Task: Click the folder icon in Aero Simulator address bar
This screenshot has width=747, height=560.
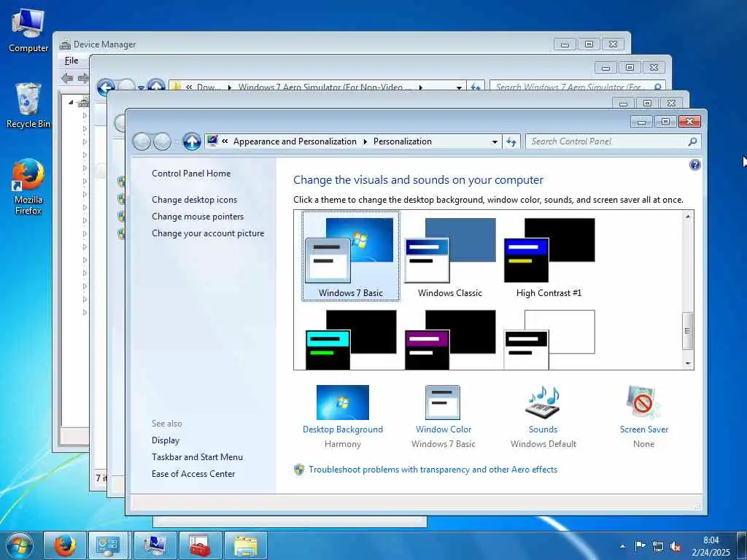Action: (x=177, y=87)
